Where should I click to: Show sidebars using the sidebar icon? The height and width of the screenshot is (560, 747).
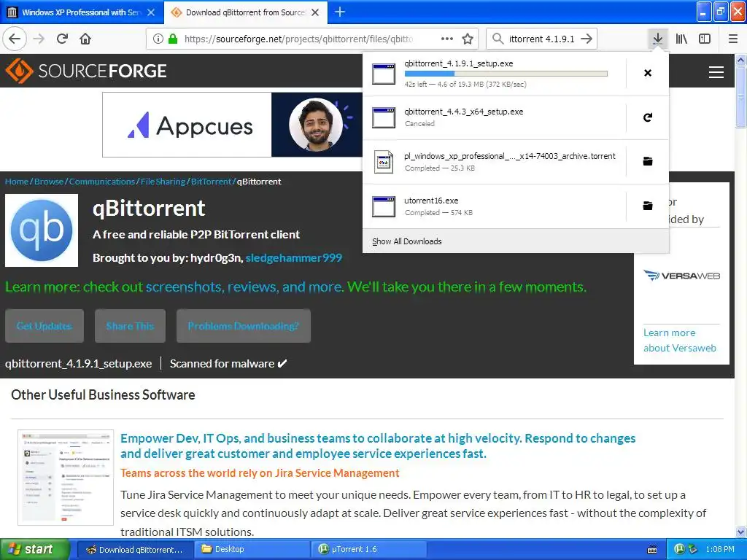point(705,39)
